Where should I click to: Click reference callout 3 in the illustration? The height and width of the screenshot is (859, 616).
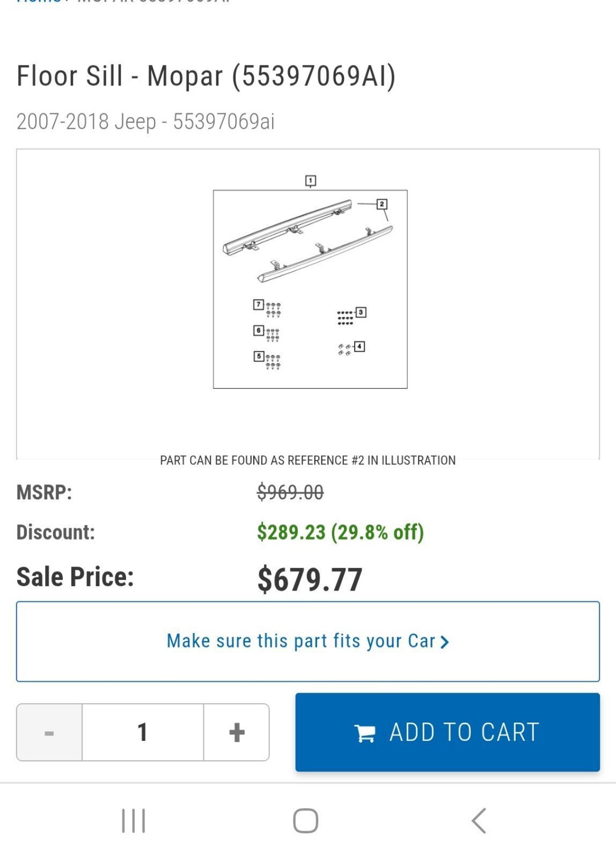pos(361,312)
